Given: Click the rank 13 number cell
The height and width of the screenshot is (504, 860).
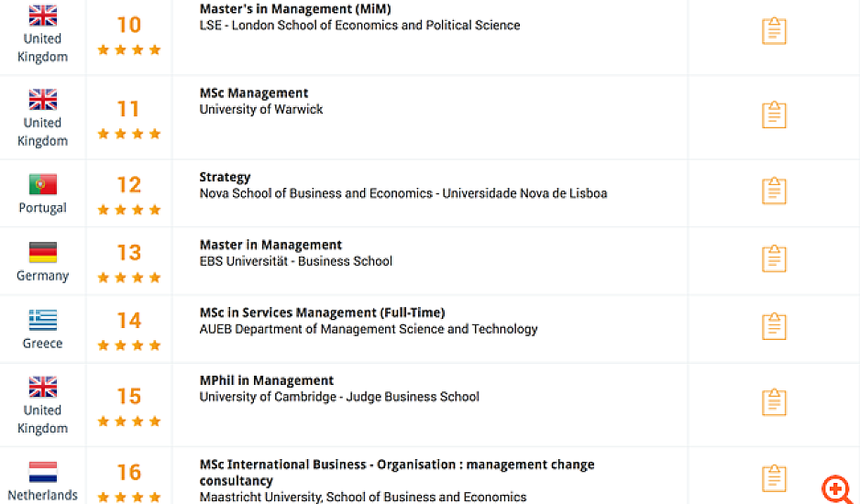Looking at the screenshot, I should pyautogui.click(x=128, y=252).
